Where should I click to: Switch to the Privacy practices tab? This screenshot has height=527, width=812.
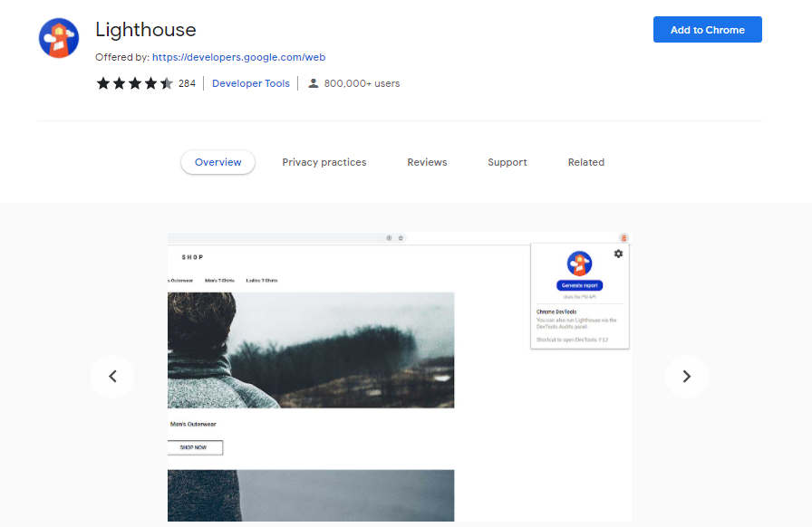[324, 162]
